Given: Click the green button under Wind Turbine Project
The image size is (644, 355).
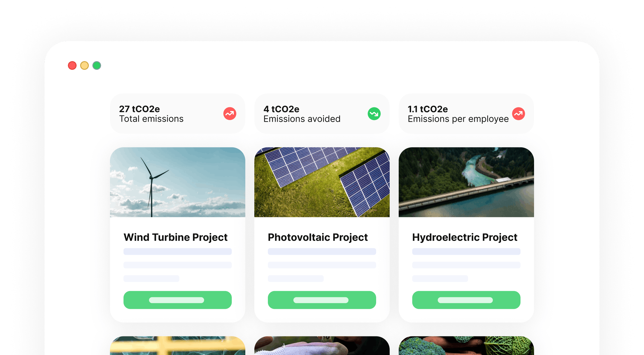Looking at the screenshot, I should [x=178, y=300].
